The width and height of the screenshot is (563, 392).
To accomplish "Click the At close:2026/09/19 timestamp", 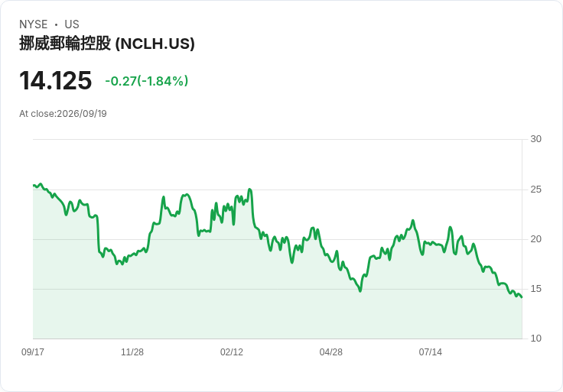I will tap(63, 114).
